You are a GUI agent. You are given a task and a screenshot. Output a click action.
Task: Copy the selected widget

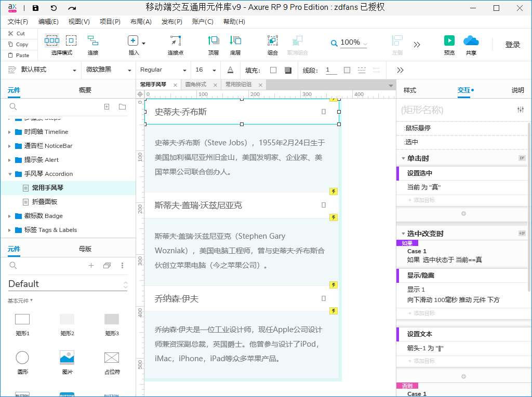tap(18, 44)
